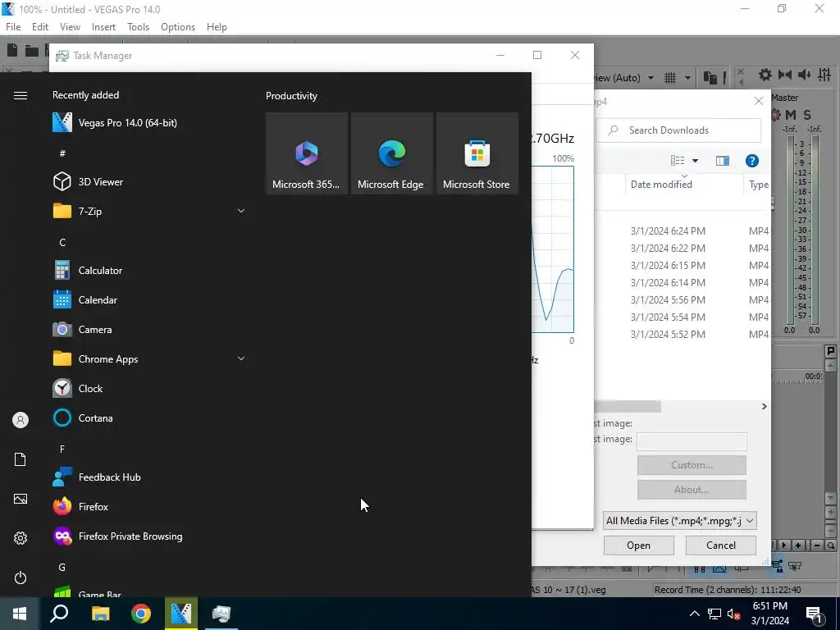Click the horizontal scrollbar in file dialog
Image resolution: width=840 pixels, height=630 pixels.
pos(628,407)
